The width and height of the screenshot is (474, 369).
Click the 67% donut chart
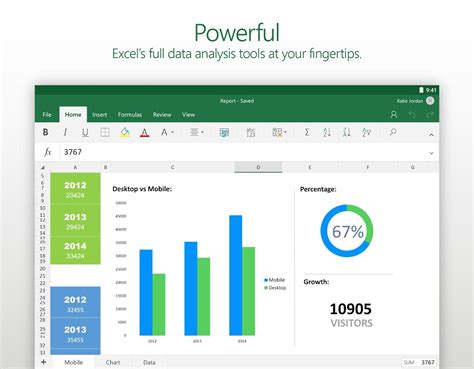347,231
